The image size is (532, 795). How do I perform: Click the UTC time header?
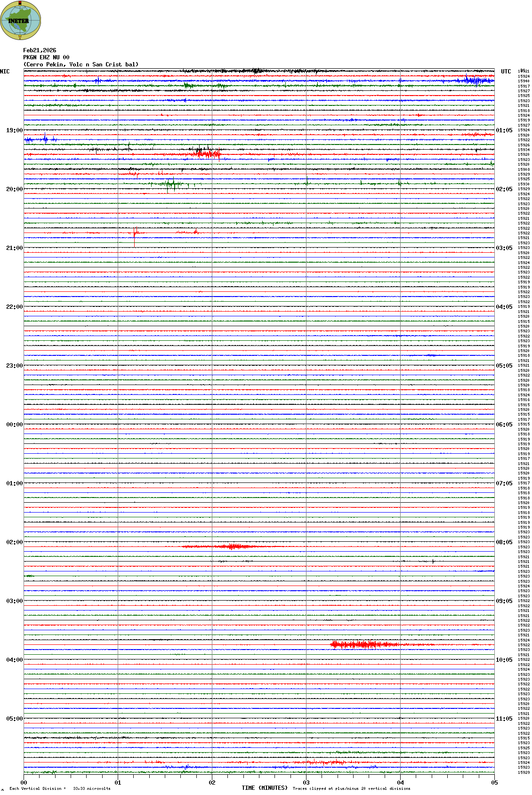point(506,72)
